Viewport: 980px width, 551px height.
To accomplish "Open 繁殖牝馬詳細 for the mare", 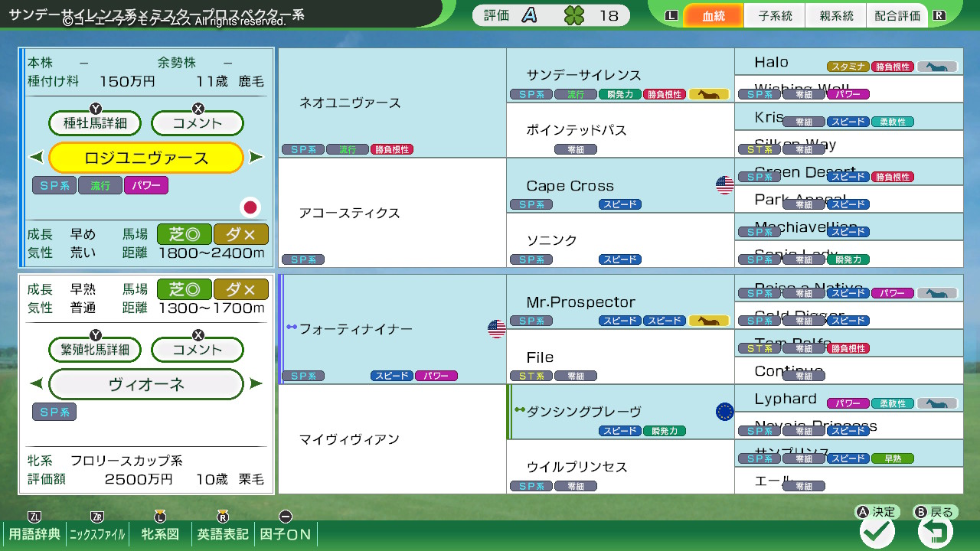I will (x=96, y=350).
